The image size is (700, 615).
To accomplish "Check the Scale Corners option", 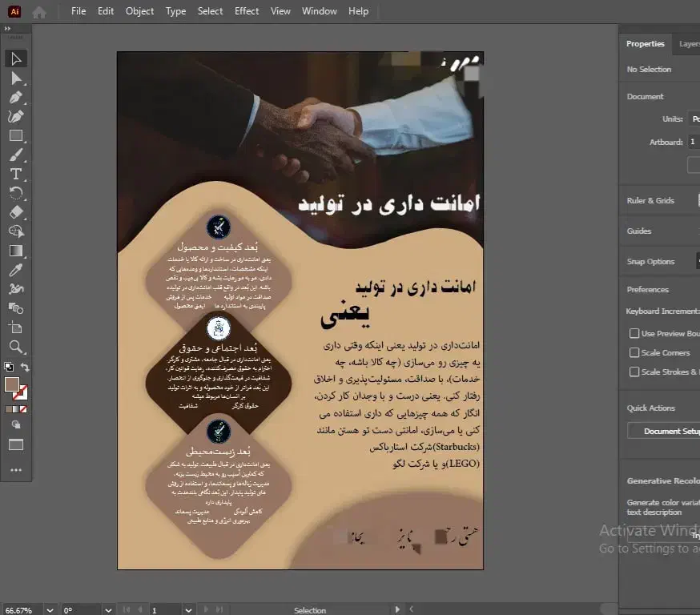I will pos(634,352).
